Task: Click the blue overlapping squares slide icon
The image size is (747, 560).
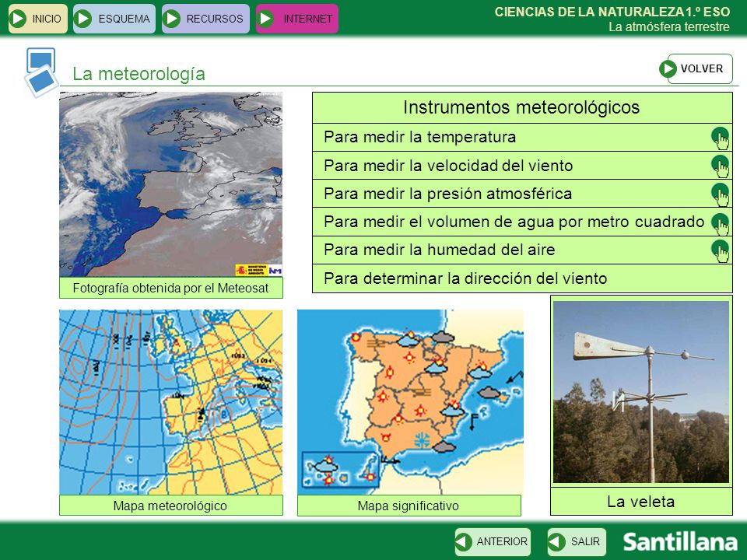Action: (x=40, y=72)
